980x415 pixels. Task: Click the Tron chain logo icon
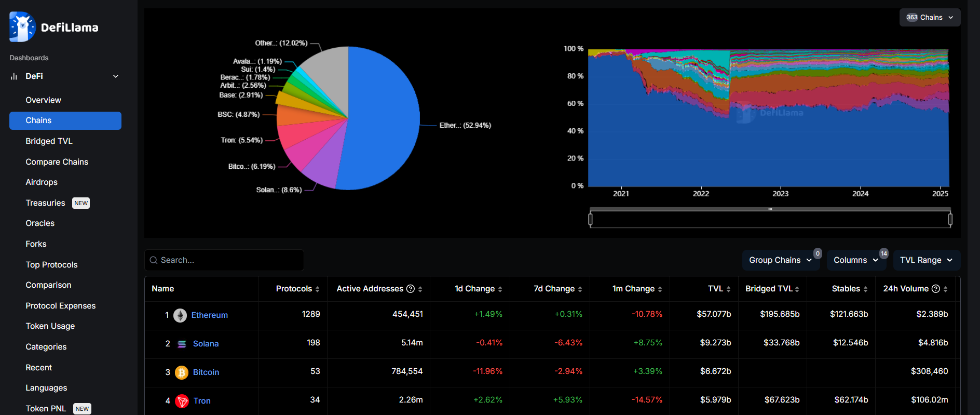click(182, 401)
